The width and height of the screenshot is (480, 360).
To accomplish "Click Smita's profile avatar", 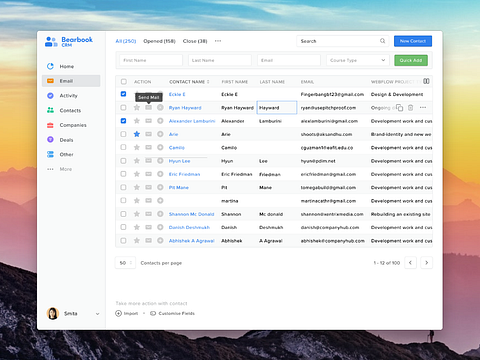I will pyautogui.click(x=53, y=313).
